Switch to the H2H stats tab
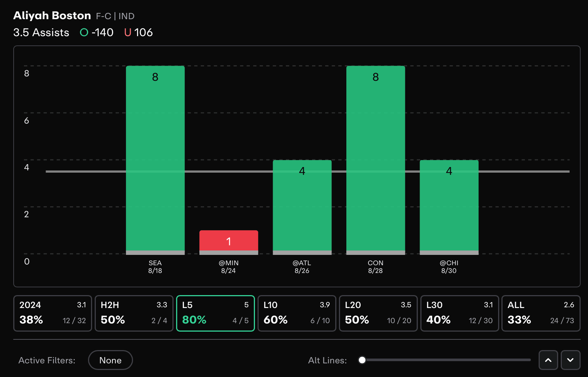588x377 pixels. pos(134,313)
